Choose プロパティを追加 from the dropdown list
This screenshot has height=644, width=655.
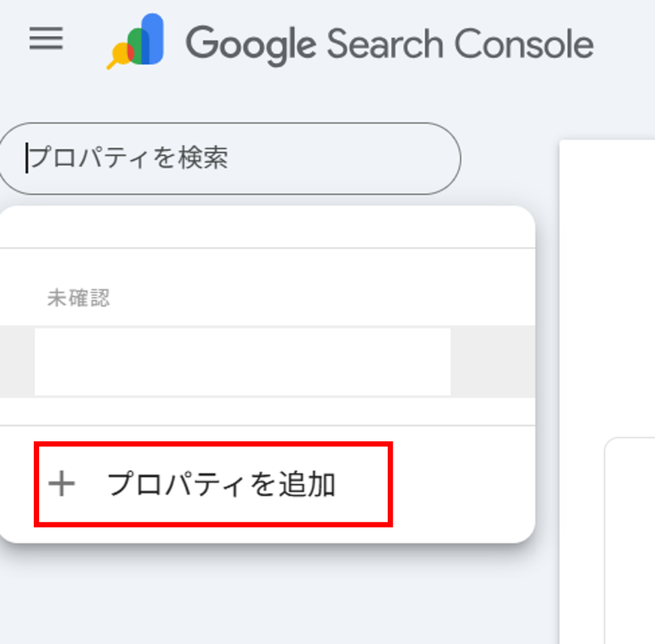[221, 485]
